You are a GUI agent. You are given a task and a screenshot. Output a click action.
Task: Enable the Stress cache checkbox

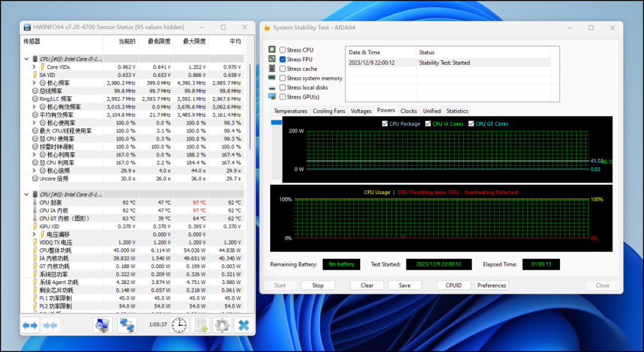[283, 68]
